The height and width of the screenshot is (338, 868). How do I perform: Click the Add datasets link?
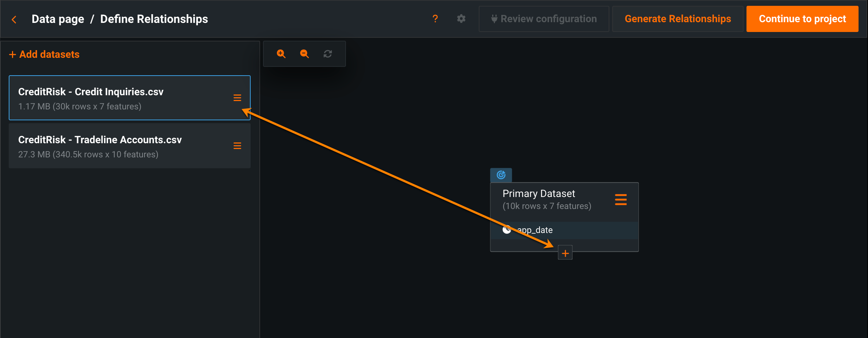pyautogui.click(x=44, y=55)
